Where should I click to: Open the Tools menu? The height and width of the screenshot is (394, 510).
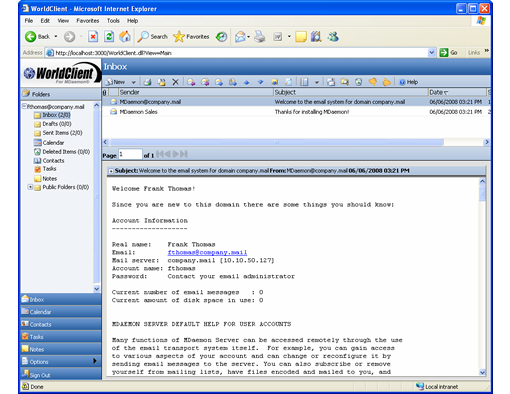pyautogui.click(x=113, y=21)
